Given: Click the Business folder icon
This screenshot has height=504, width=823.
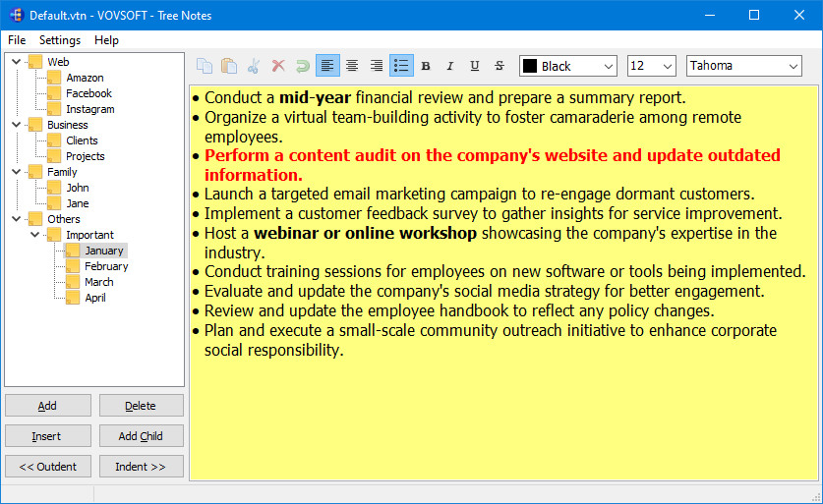Looking at the screenshot, I should coord(35,125).
